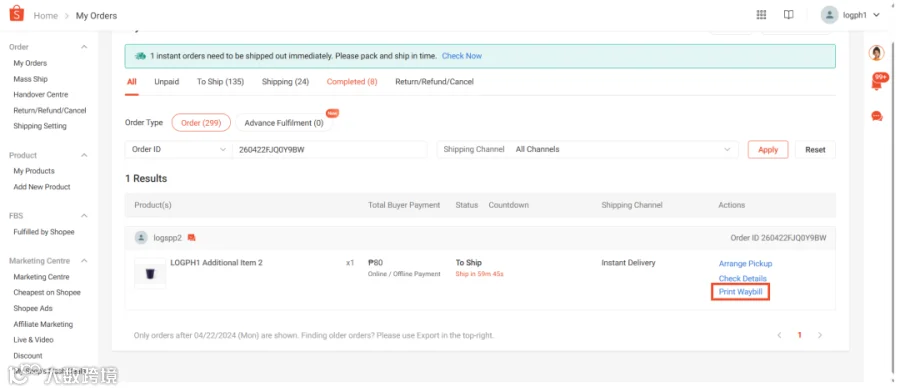This screenshot has width=900, height=392.
Task: Collapse the Marketing Centre sidebar section
Action: click(84, 261)
